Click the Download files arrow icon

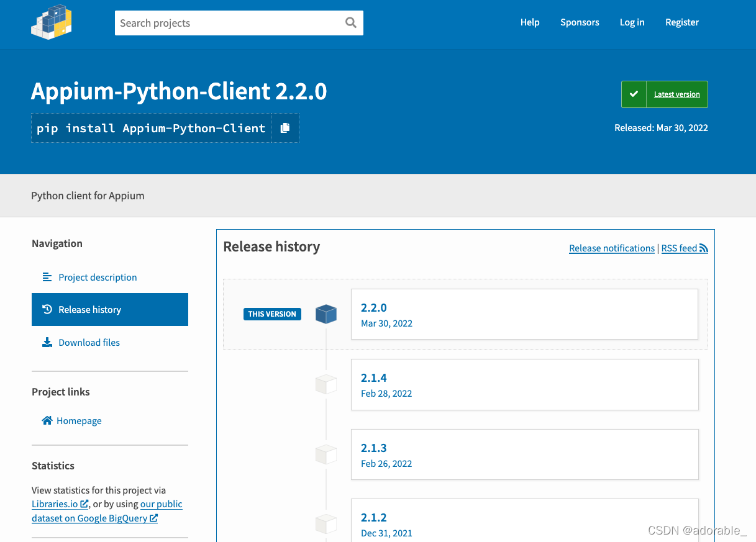pyautogui.click(x=47, y=342)
